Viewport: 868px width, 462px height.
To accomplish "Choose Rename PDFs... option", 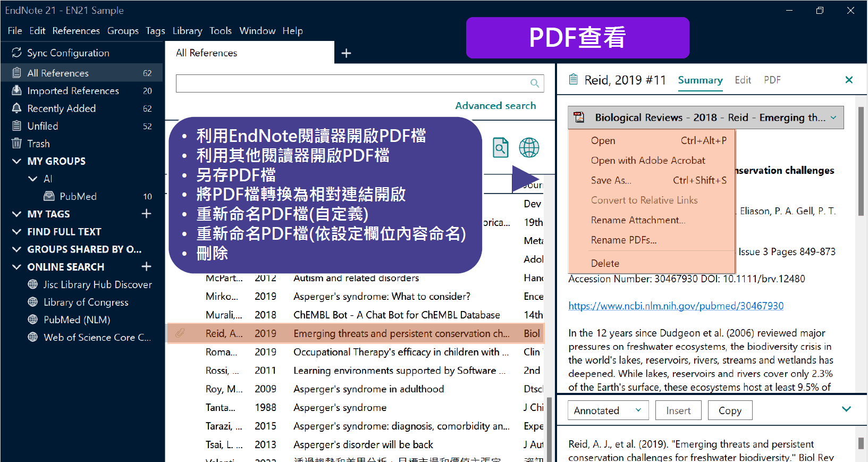I will click(x=652, y=240).
